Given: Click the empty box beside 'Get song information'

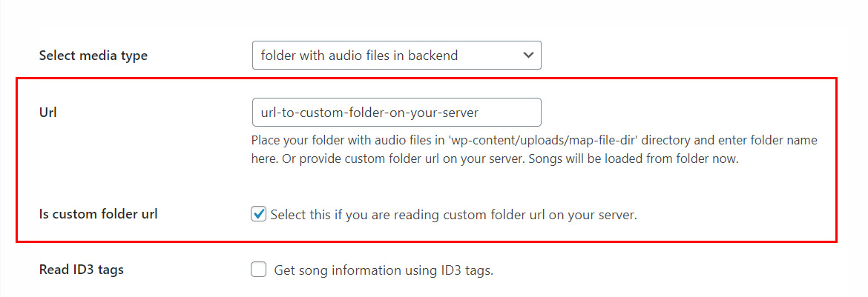Looking at the screenshot, I should coord(259,270).
